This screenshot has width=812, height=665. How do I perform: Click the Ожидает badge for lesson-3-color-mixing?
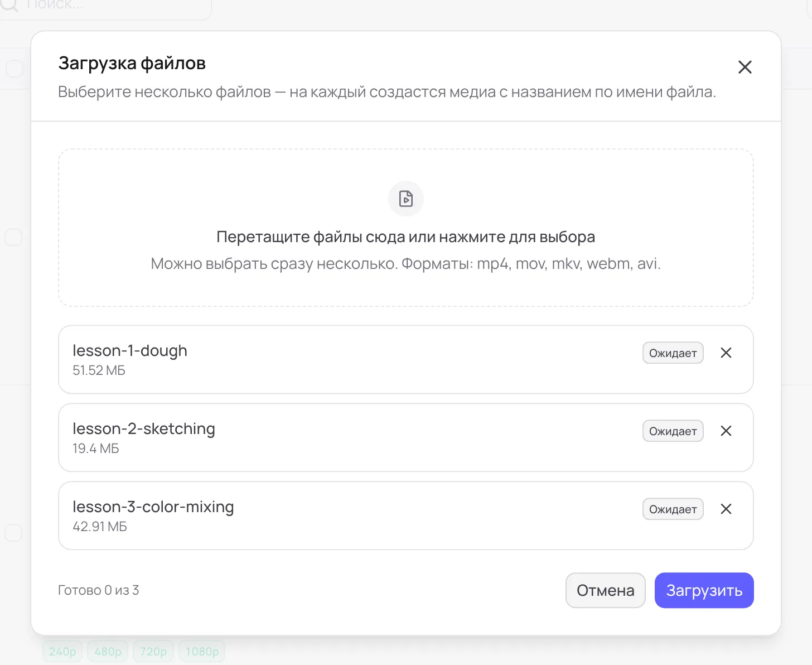673,509
